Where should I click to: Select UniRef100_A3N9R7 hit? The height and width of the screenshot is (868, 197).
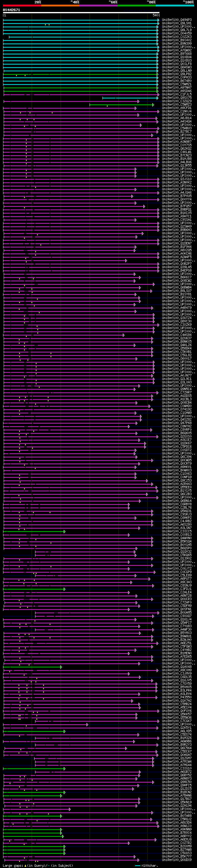click(x=177, y=142)
